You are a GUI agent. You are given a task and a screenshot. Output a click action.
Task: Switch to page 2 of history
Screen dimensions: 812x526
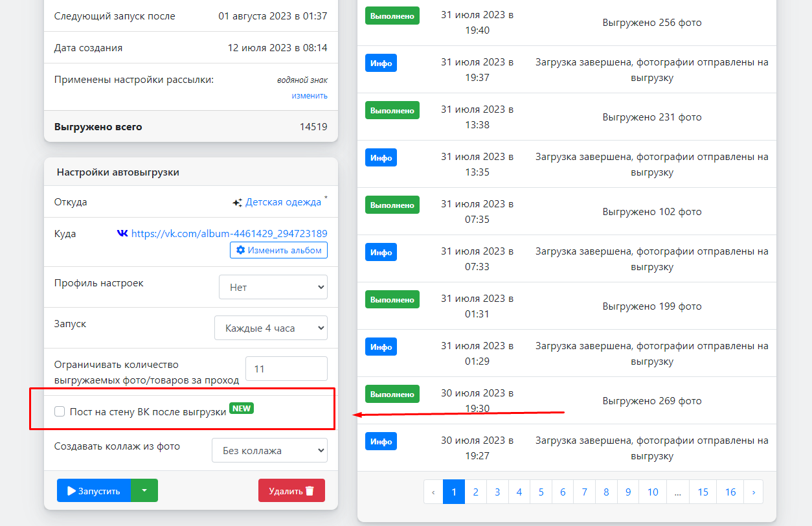475,492
